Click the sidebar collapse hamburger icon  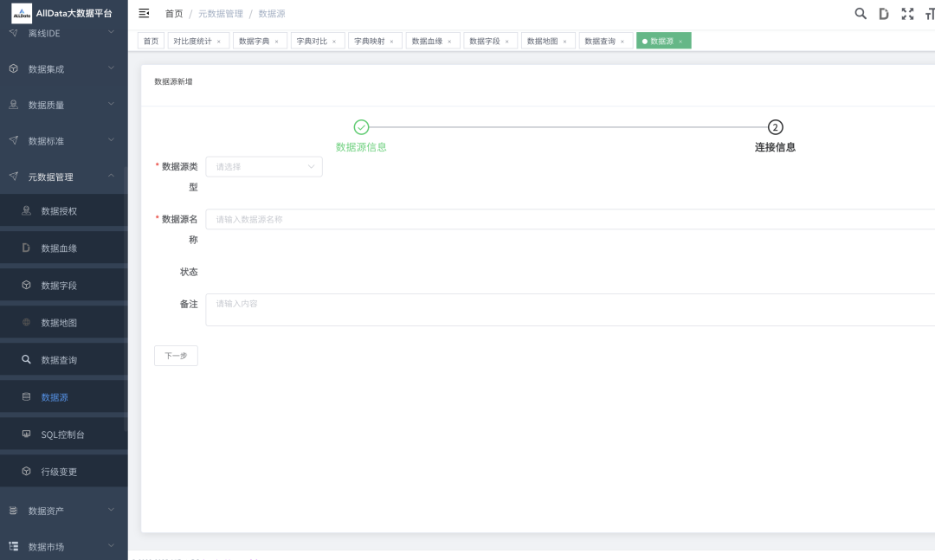click(x=144, y=13)
